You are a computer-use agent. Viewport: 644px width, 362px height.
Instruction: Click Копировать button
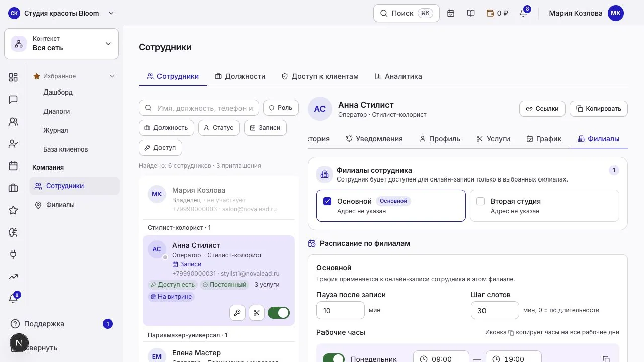[599, 109]
